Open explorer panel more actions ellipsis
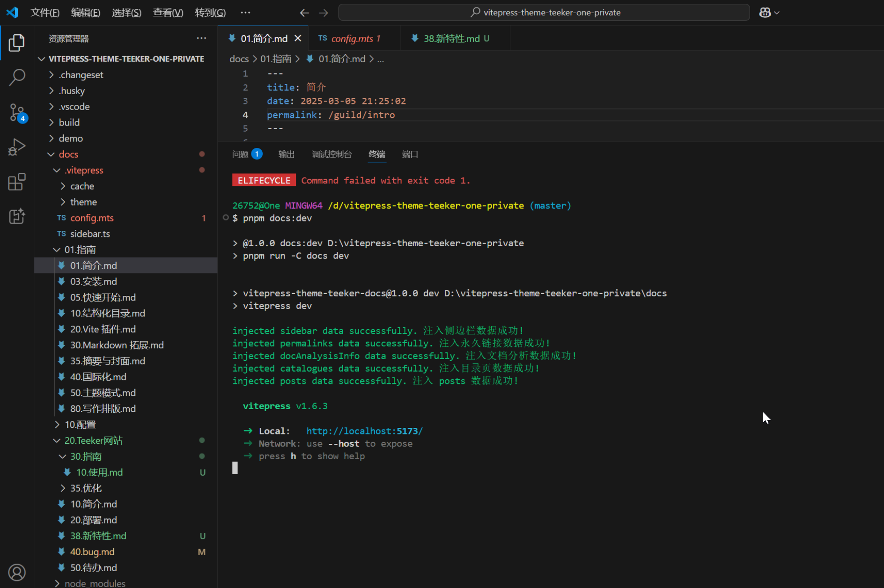The height and width of the screenshot is (588, 884). pos(201,38)
